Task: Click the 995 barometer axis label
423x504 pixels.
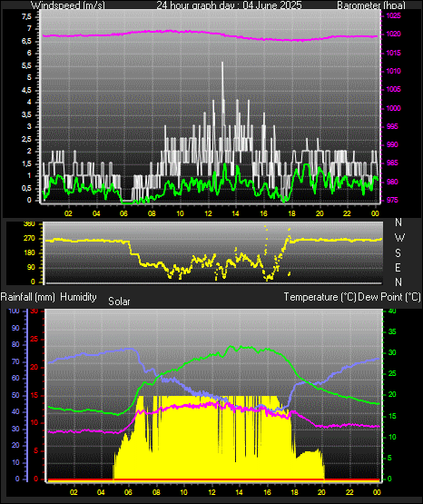Action: click(392, 126)
